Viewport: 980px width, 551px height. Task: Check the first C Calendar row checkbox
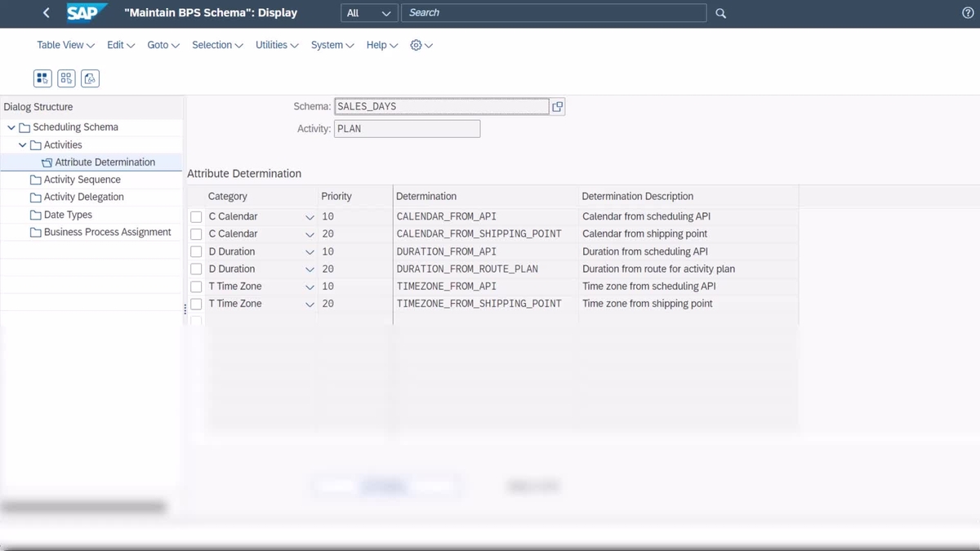(x=196, y=216)
